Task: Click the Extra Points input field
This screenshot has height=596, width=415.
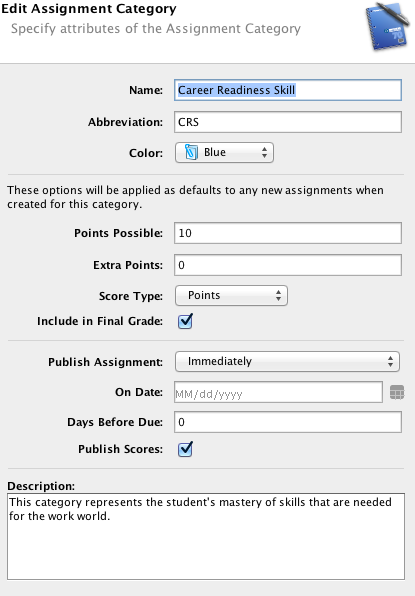Action: point(288,265)
